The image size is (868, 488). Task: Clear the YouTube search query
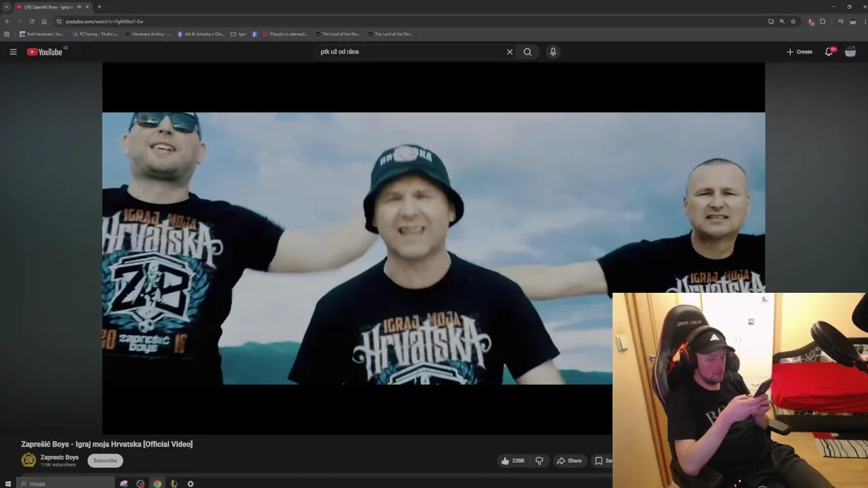(510, 52)
